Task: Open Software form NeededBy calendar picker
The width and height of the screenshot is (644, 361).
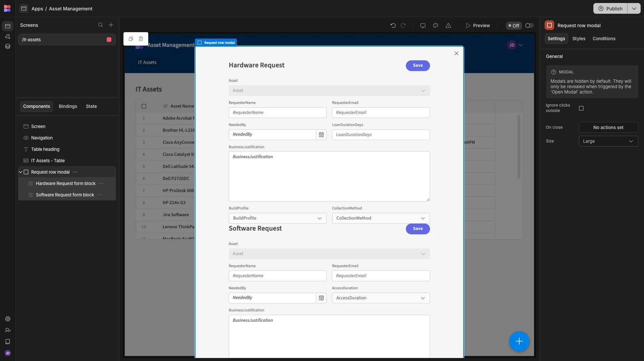Action: coord(321,298)
